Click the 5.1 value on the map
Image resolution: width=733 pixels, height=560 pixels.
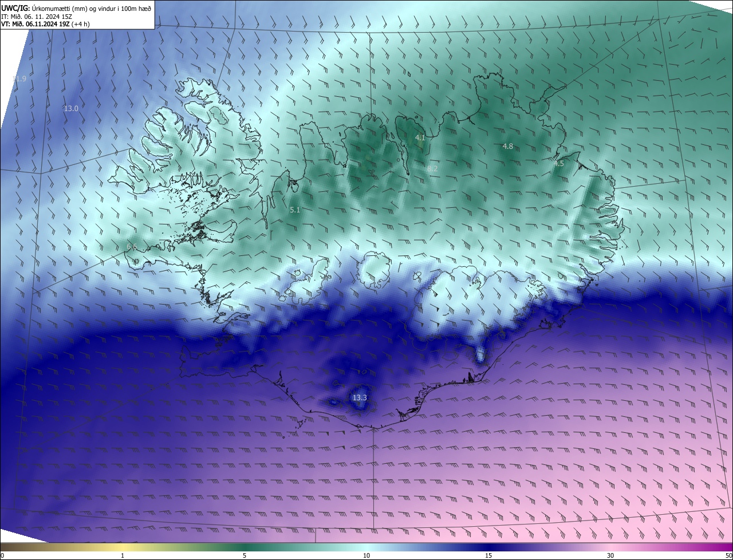[x=295, y=211]
